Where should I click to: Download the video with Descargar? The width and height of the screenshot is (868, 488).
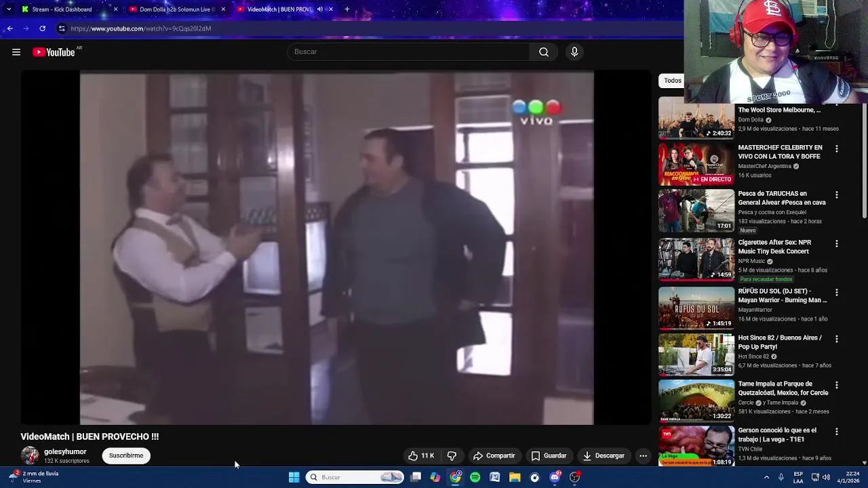click(604, 455)
